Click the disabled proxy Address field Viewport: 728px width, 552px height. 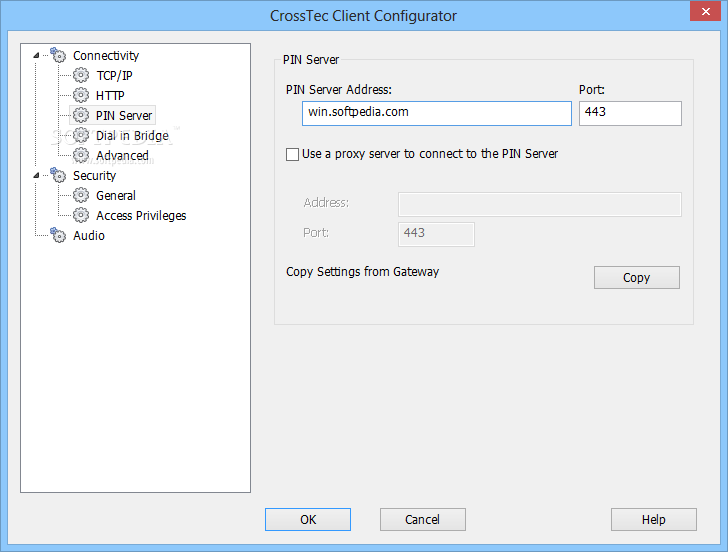click(x=540, y=204)
